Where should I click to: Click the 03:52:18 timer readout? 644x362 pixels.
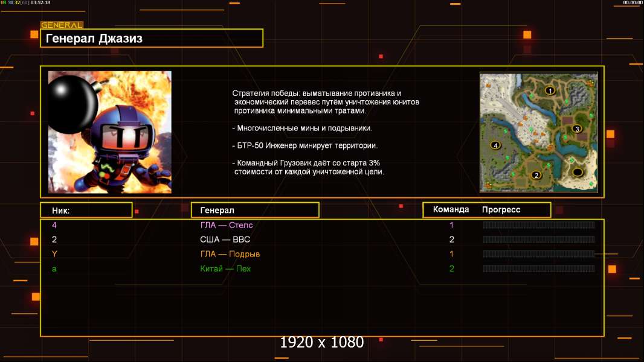point(40,2)
